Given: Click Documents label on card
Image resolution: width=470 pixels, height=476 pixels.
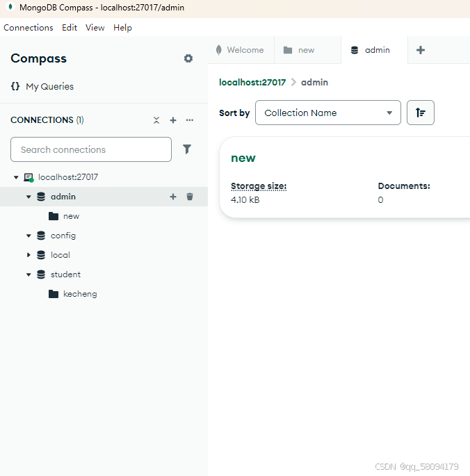Looking at the screenshot, I should coord(404,186).
